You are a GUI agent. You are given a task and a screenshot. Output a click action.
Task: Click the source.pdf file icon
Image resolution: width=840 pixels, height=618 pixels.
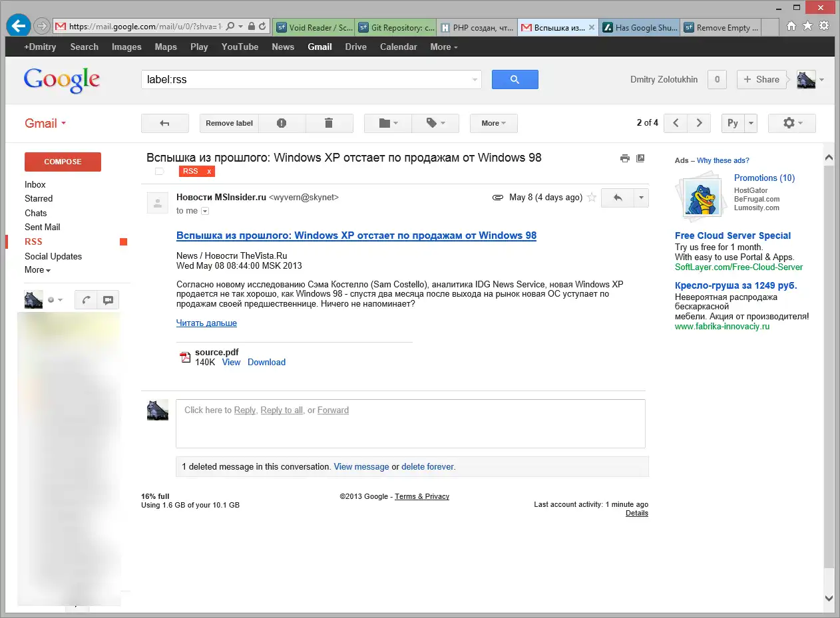pos(185,357)
